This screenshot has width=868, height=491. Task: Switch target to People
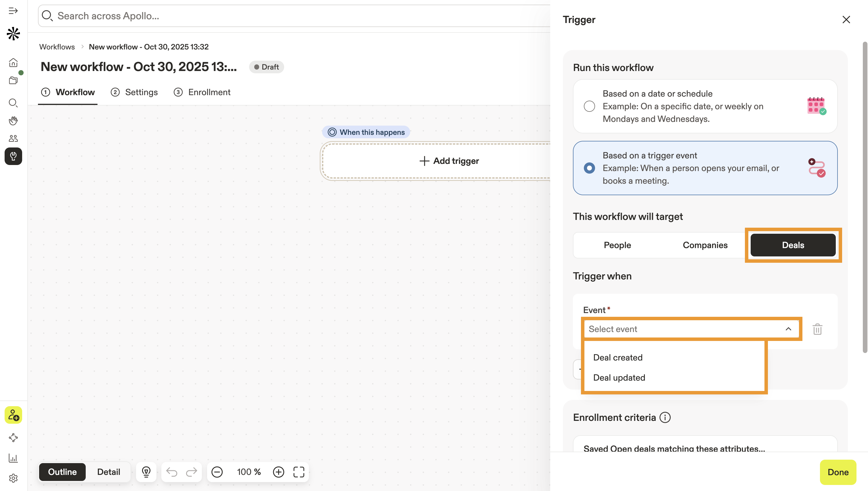617,245
